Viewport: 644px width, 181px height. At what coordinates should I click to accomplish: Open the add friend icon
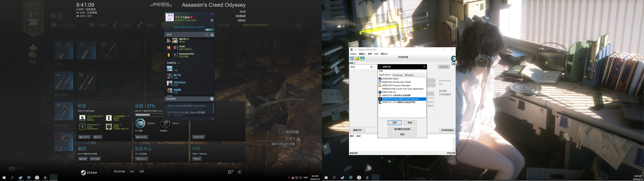tap(212, 35)
